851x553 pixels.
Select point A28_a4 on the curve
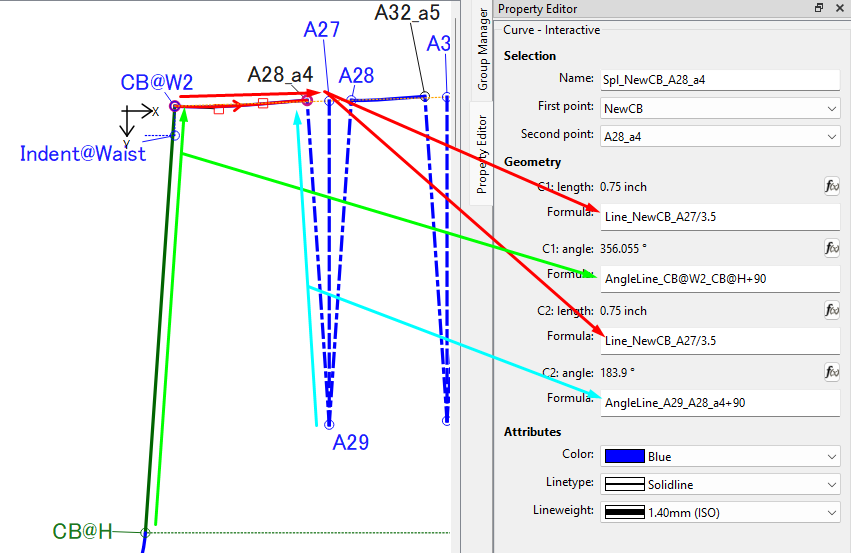pos(307,100)
